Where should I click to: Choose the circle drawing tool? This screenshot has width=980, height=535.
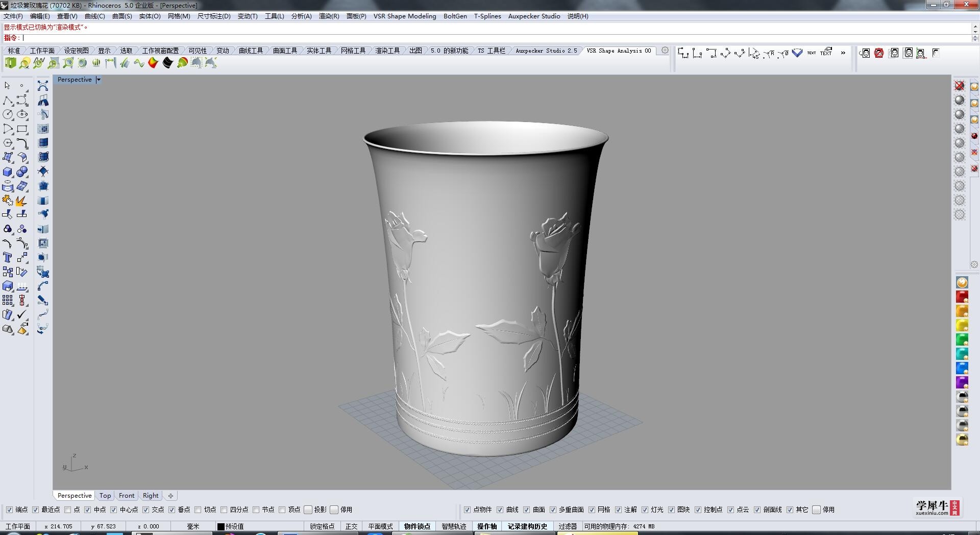pyautogui.click(x=8, y=114)
